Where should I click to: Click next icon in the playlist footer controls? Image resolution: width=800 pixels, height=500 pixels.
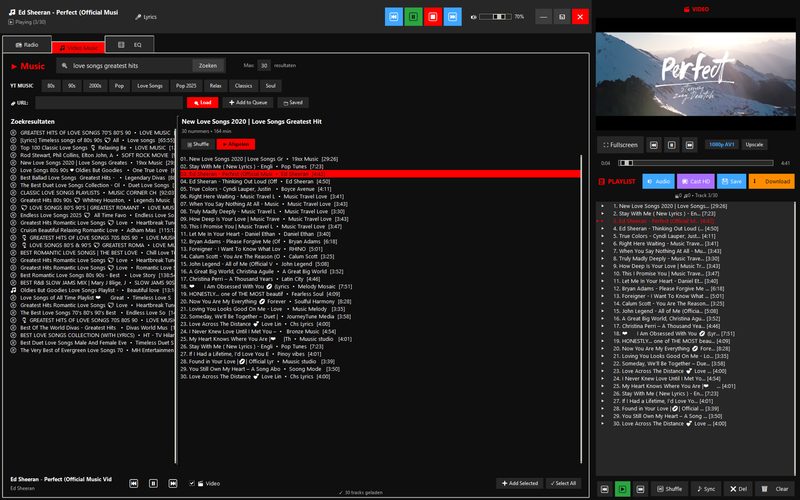click(640, 489)
